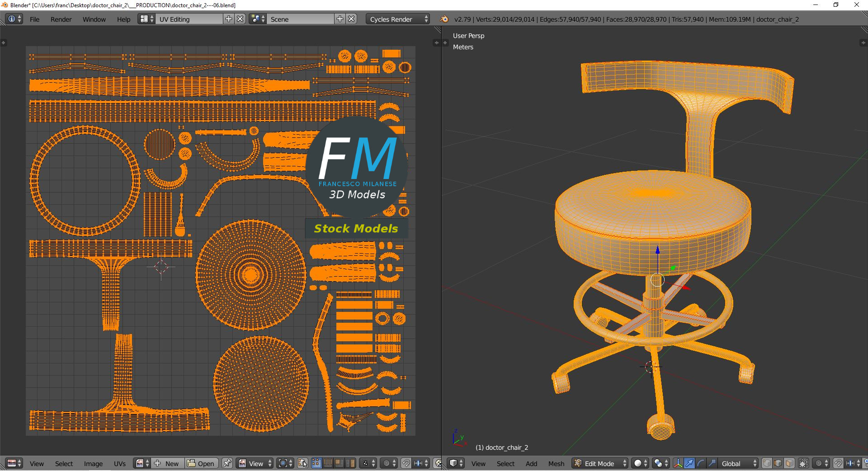This screenshot has height=471, width=868.
Task: Open the 3D View editor type selector
Action: point(456,463)
